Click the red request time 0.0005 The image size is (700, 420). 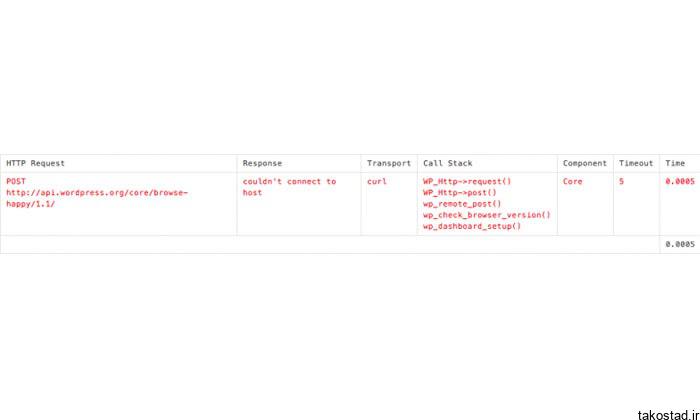point(679,181)
